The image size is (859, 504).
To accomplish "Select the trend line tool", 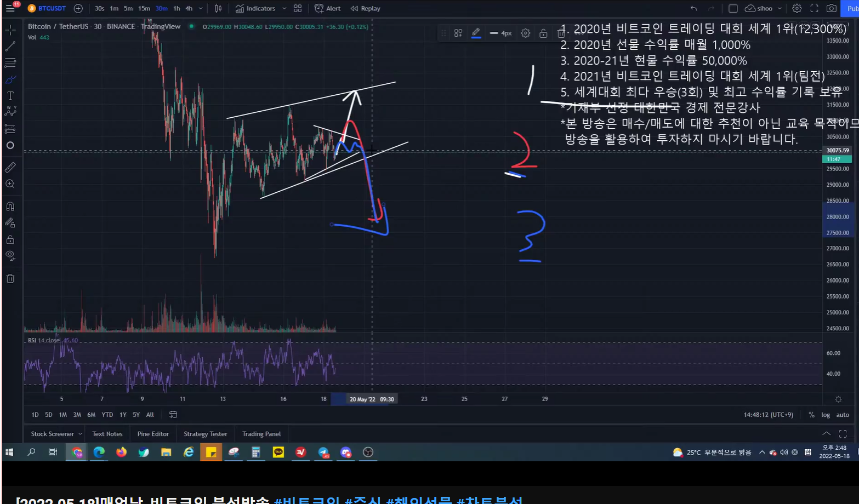I will [x=10, y=46].
